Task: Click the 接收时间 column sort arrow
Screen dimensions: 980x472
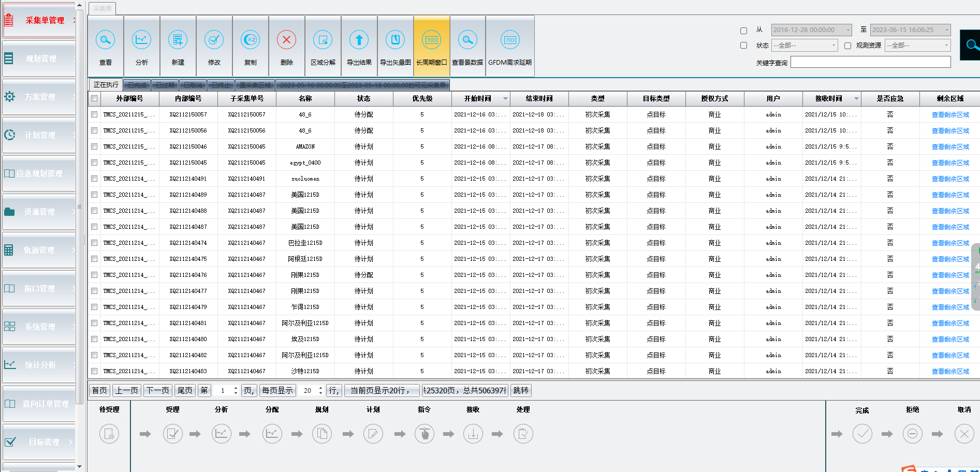Action: [857, 98]
